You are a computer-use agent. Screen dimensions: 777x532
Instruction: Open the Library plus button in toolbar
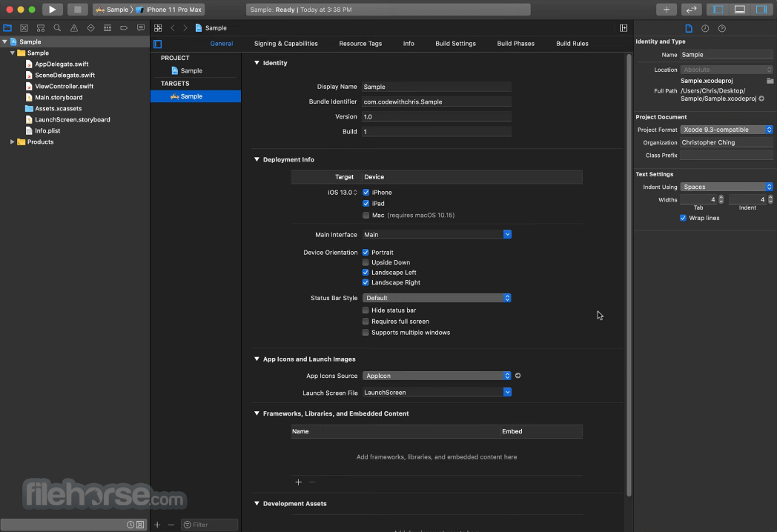667,10
